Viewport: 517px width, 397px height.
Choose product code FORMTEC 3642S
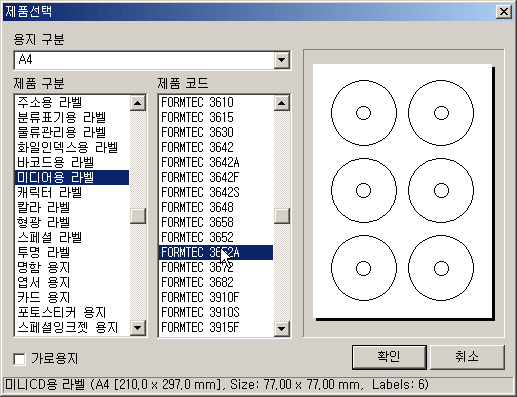click(216, 192)
